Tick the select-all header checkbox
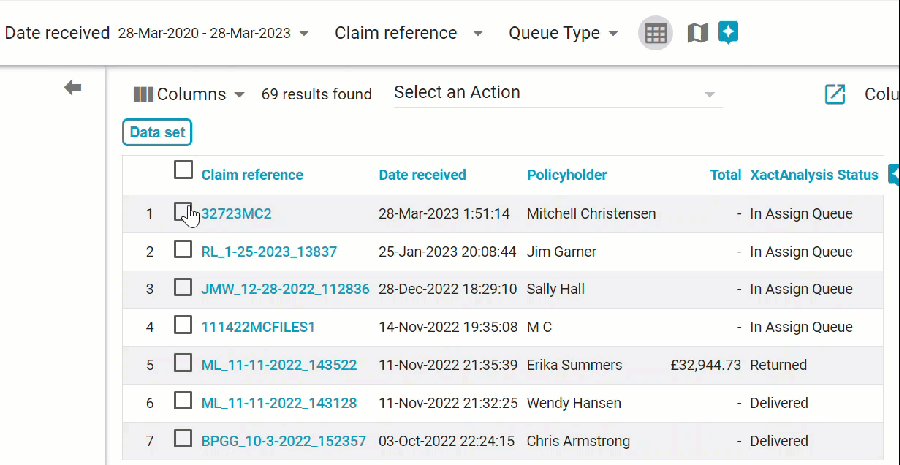Screen dimensions: 900x465 (x=183, y=170)
